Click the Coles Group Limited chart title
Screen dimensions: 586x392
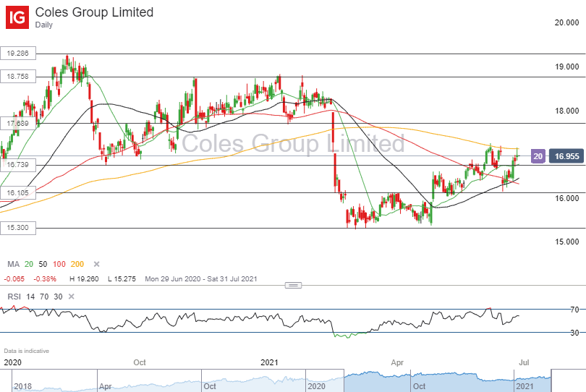click(94, 12)
